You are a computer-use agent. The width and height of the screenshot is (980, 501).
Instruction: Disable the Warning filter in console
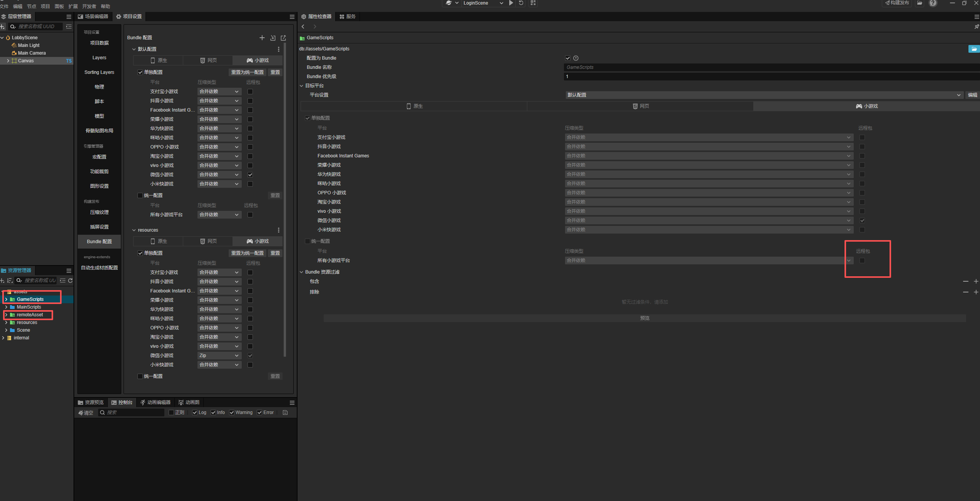point(232,412)
